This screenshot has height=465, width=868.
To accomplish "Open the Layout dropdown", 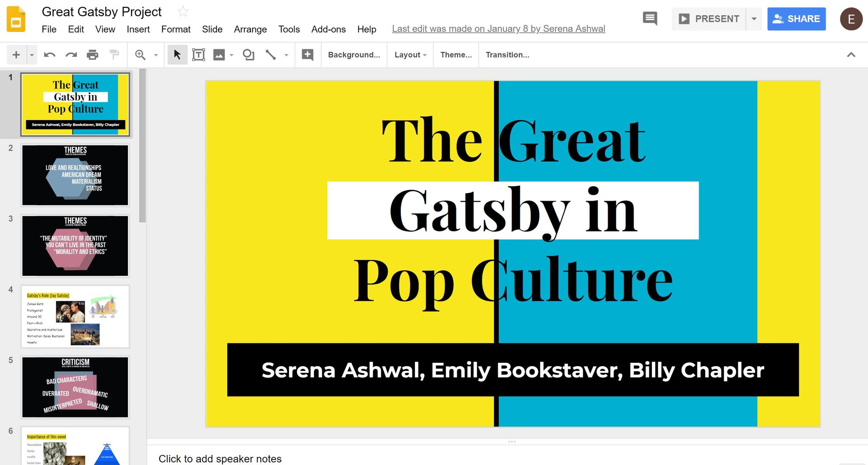I will click(x=410, y=55).
